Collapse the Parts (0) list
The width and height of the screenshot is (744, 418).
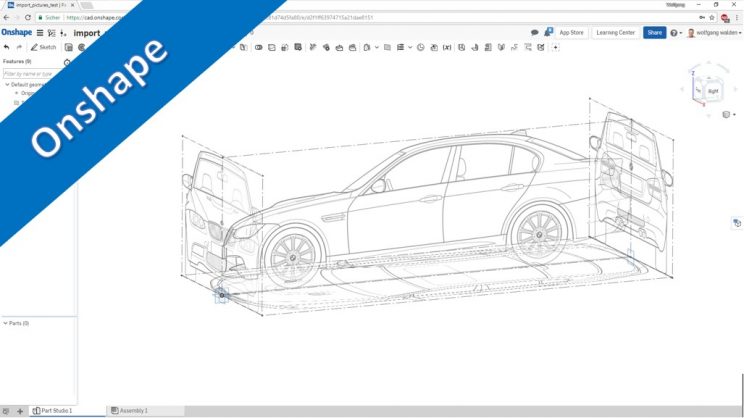(x=5, y=323)
